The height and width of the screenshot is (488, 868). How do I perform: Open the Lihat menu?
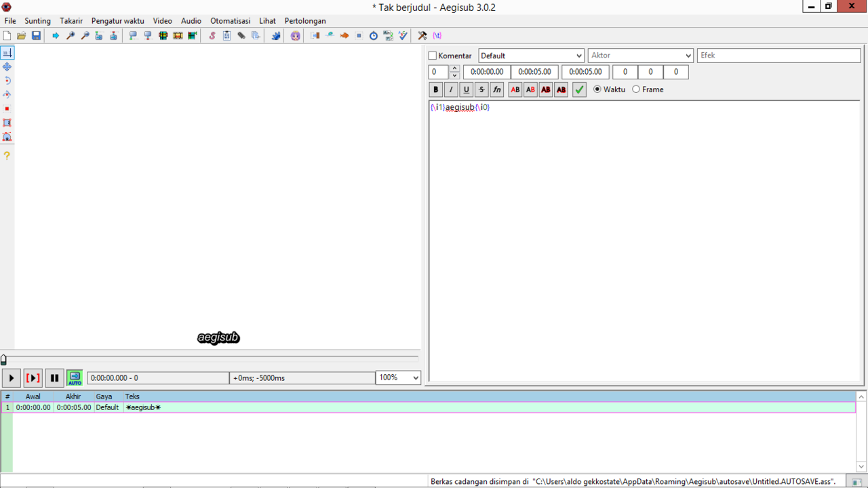point(267,21)
